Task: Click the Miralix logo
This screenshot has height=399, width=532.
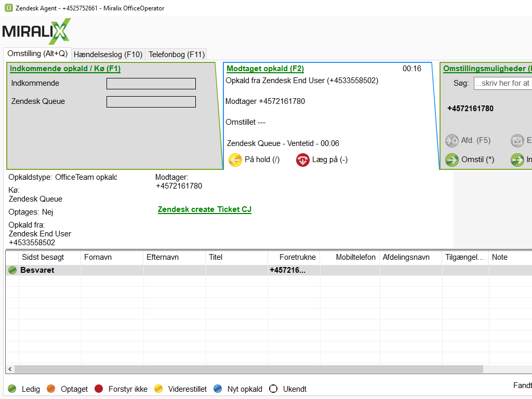Action: coord(36,31)
